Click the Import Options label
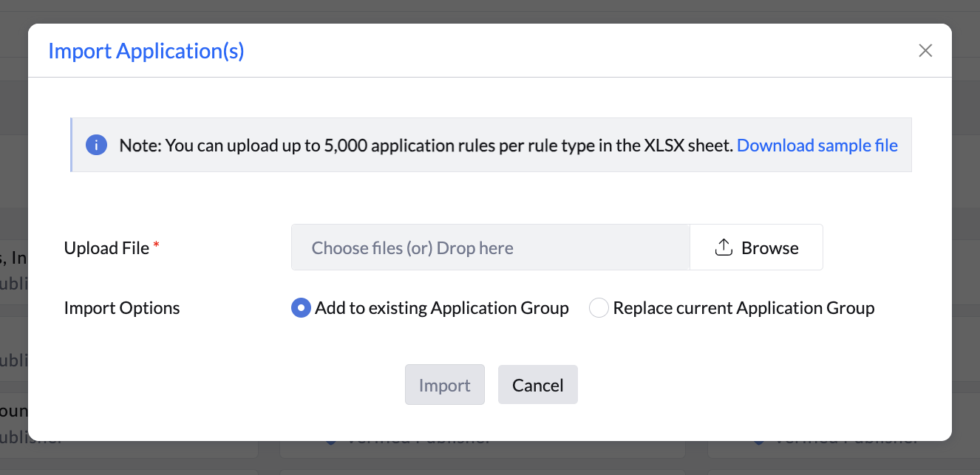The height and width of the screenshot is (475, 980). click(122, 308)
